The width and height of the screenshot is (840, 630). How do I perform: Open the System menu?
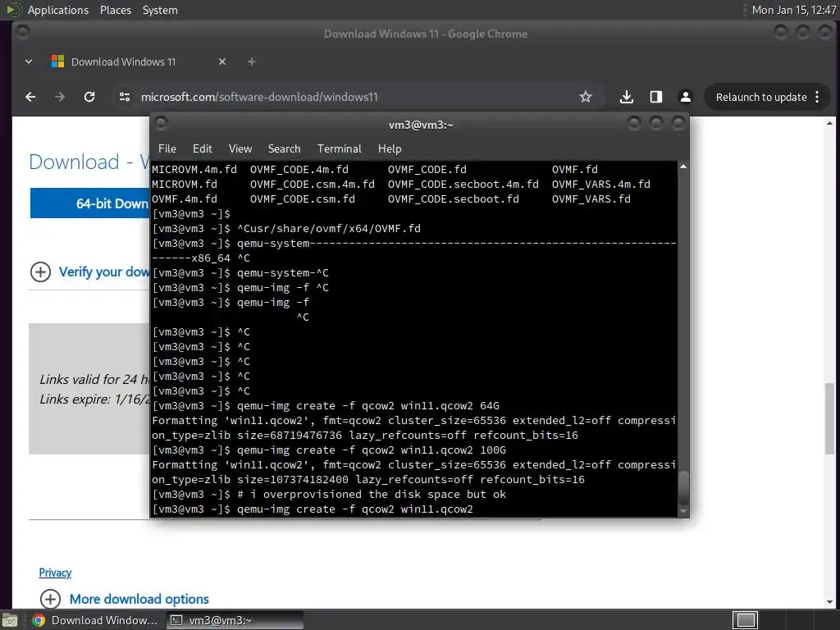(160, 10)
